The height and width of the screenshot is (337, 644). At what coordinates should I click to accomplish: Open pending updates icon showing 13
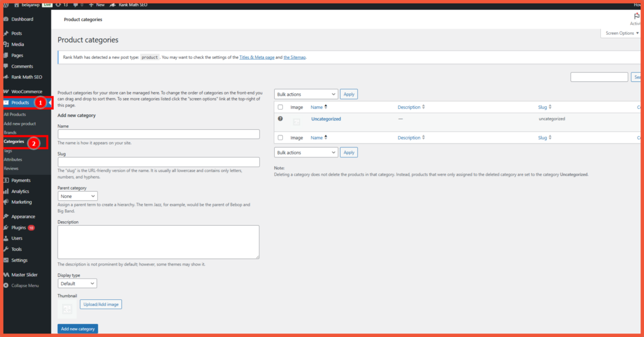pos(58,5)
